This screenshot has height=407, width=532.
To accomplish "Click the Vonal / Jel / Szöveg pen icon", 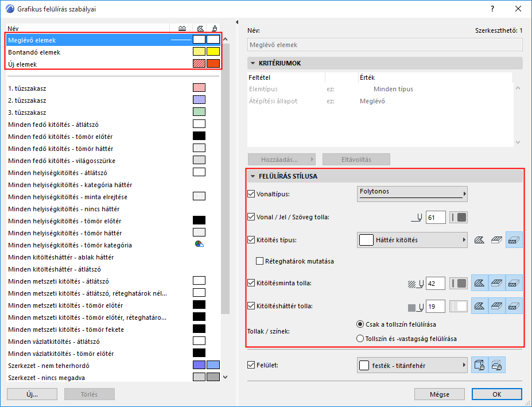I will pyautogui.click(x=417, y=218).
